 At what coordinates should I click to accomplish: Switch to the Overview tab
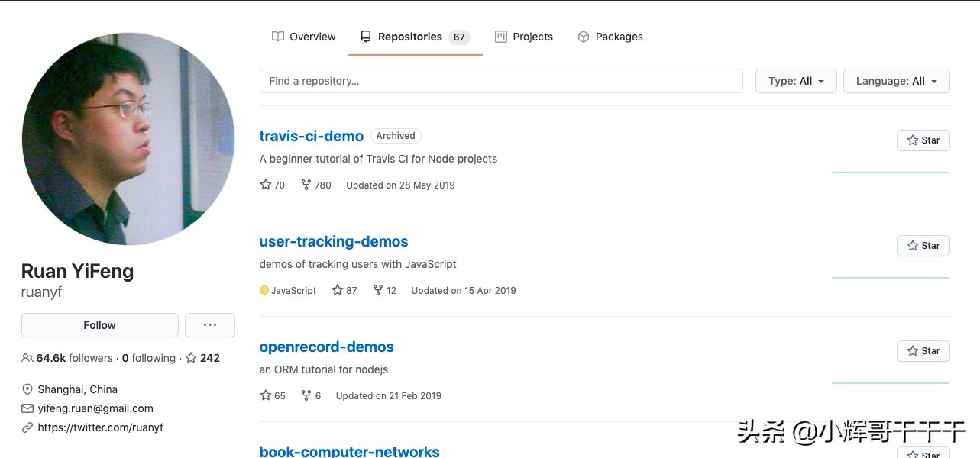(x=304, y=37)
